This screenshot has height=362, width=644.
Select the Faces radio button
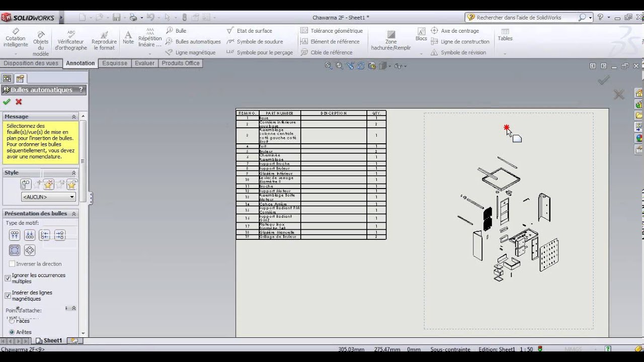(x=12, y=321)
